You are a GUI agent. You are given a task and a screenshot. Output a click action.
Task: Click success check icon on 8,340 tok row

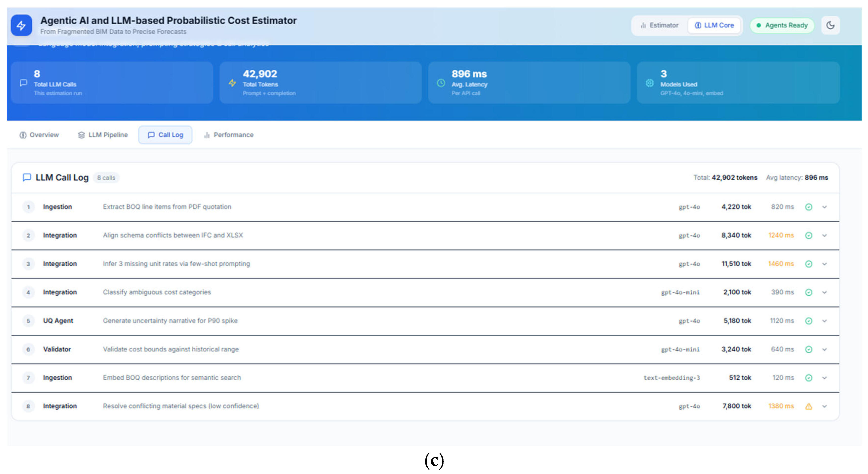[809, 235]
